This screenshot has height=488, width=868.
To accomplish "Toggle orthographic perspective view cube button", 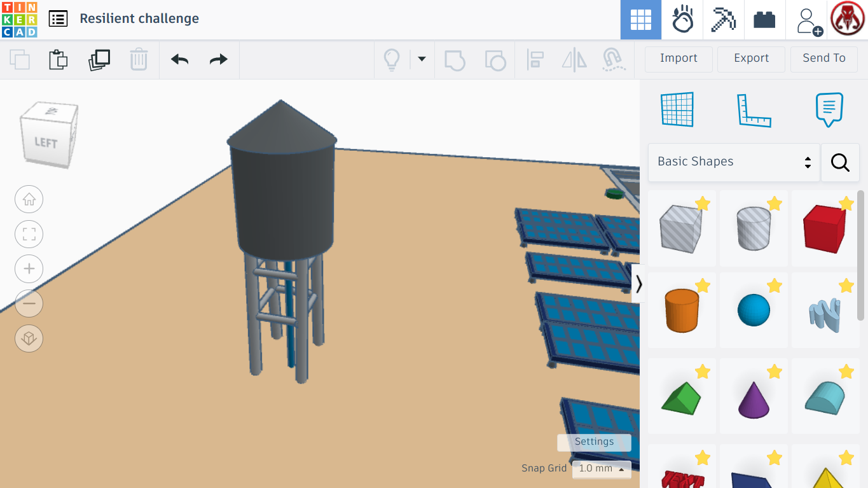I will point(29,338).
